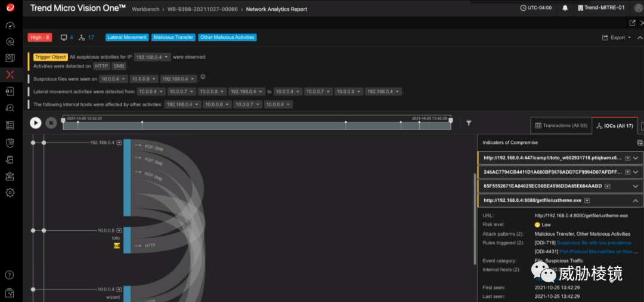Image resolution: width=644 pixels, height=302 pixels.
Task: Open graph node 192.168.0.4 menu arrow
Action: tap(119, 143)
